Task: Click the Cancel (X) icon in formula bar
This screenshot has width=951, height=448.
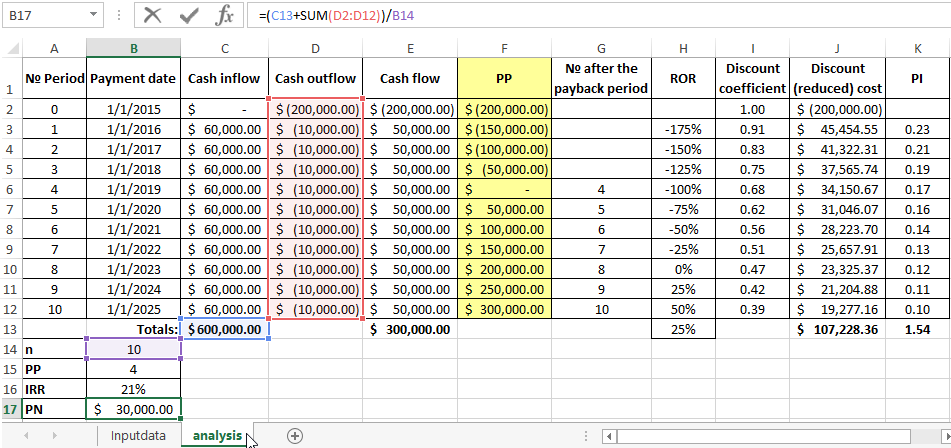Action: (x=152, y=15)
